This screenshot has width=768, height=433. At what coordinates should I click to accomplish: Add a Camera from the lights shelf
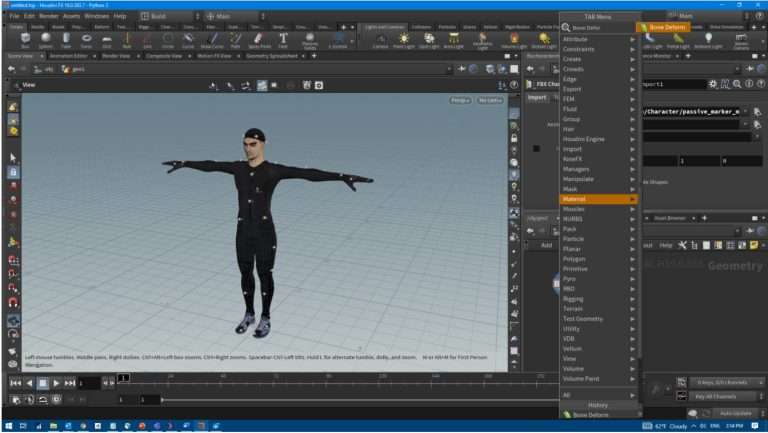coord(381,41)
